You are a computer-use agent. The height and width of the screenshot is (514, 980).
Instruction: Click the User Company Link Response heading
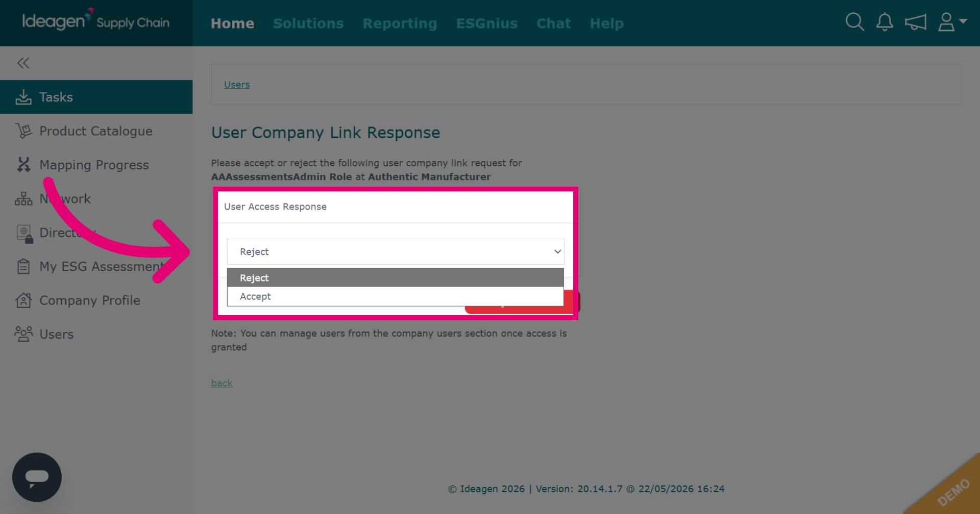[x=326, y=133]
